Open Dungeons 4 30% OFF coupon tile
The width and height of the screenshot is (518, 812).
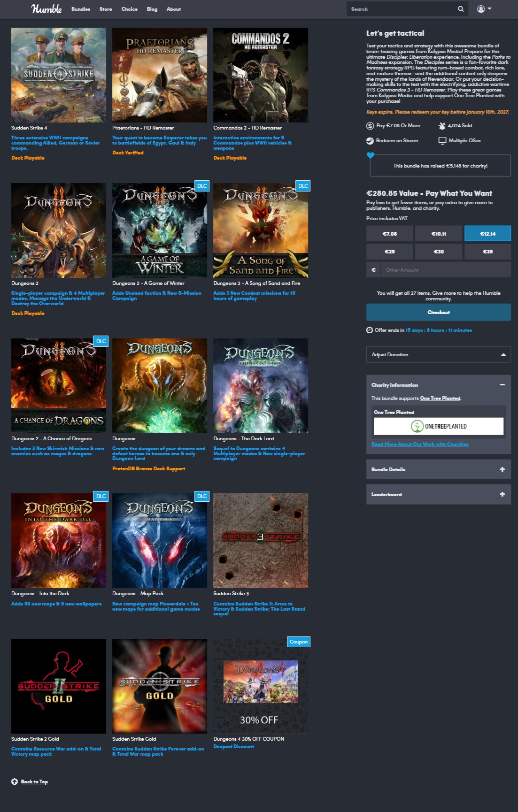pyautogui.click(x=261, y=686)
